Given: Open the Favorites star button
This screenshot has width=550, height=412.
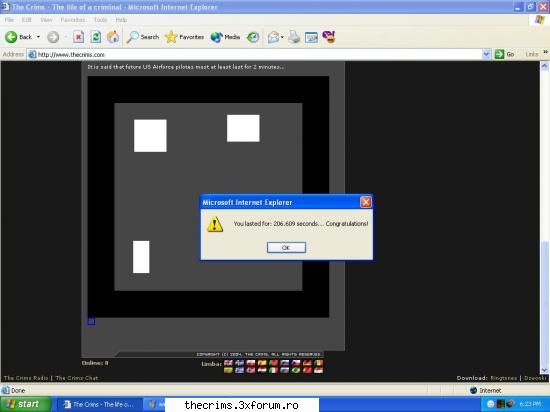Looking at the screenshot, I should [185, 37].
